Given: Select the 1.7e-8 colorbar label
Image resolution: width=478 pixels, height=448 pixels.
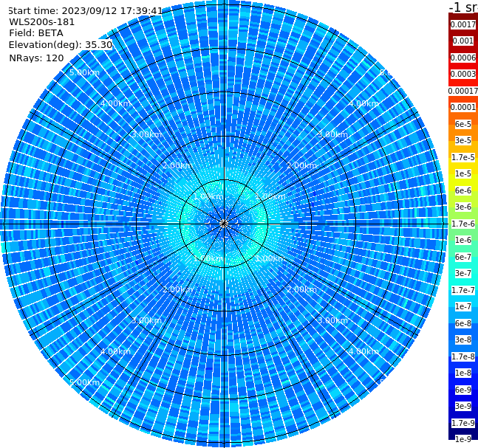Looking at the screenshot, I should coord(463,356).
